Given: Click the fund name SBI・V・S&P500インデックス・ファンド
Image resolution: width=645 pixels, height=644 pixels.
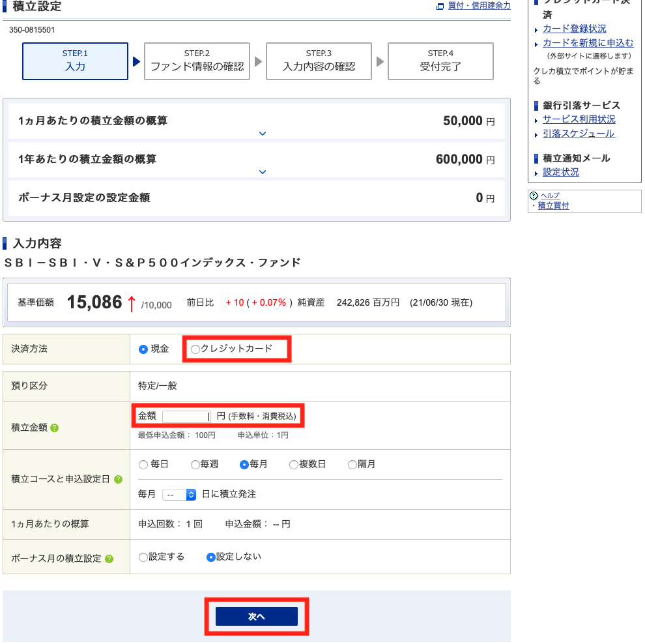Looking at the screenshot, I should tap(152, 263).
